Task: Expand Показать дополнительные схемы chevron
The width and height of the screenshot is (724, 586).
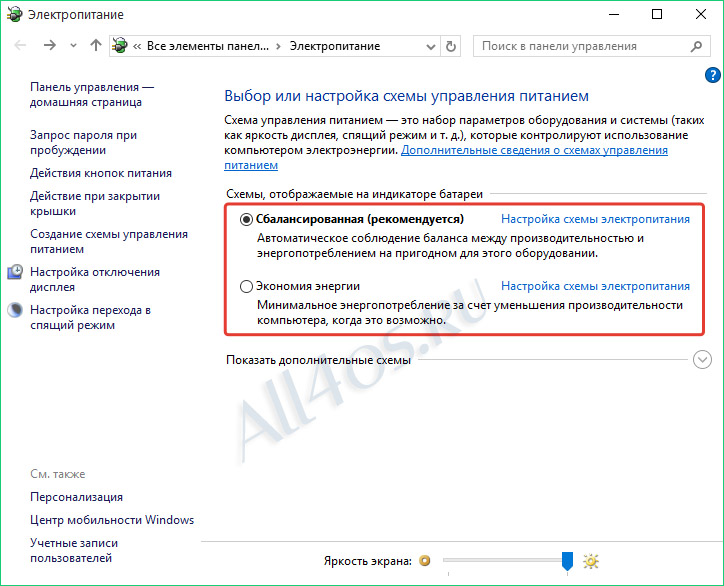Action: 702,360
